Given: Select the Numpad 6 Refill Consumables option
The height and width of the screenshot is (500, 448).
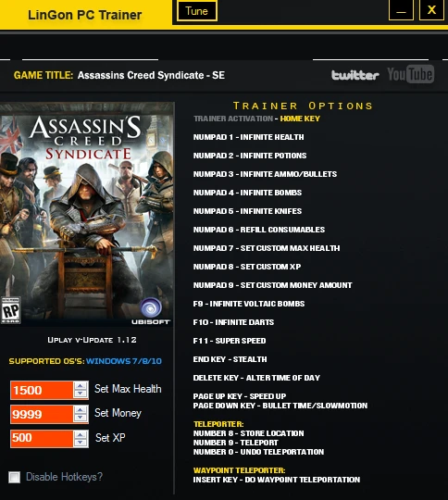Looking at the screenshot, I should pos(259,230).
